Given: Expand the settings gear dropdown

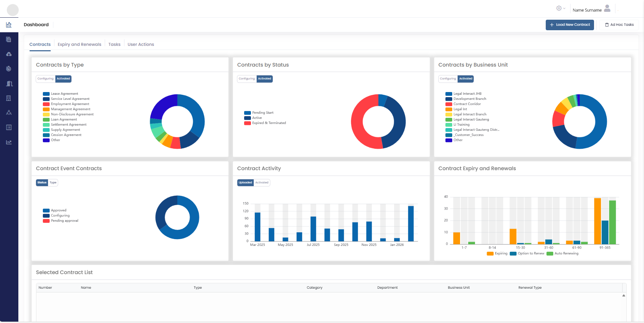Looking at the screenshot, I should click(x=560, y=8).
